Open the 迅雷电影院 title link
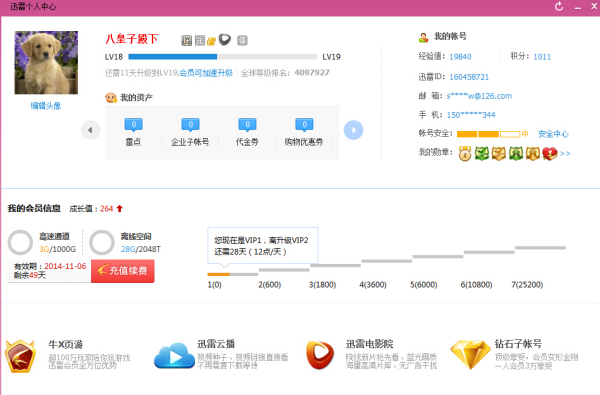Screen dimensions: 600x395 pyautogui.click(x=369, y=344)
